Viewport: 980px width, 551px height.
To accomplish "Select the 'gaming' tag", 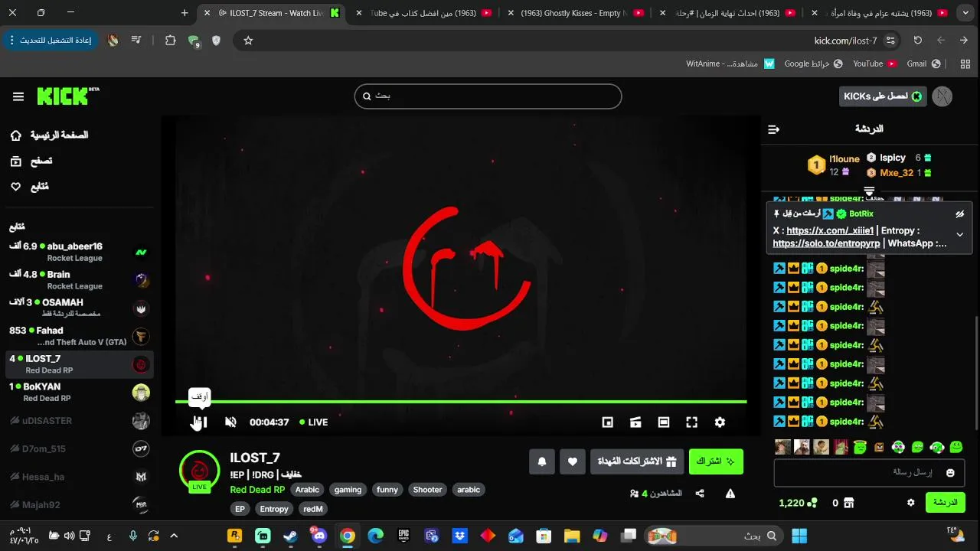I will click(x=348, y=490).
